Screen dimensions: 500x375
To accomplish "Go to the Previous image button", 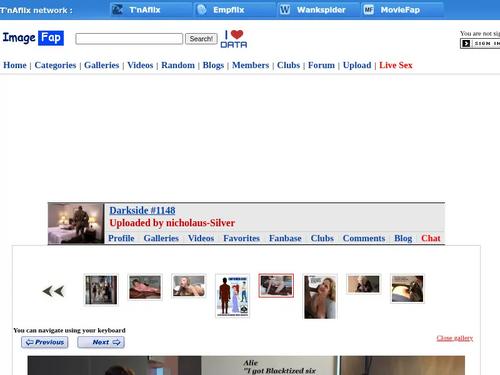I will click(x=45, y=342).
